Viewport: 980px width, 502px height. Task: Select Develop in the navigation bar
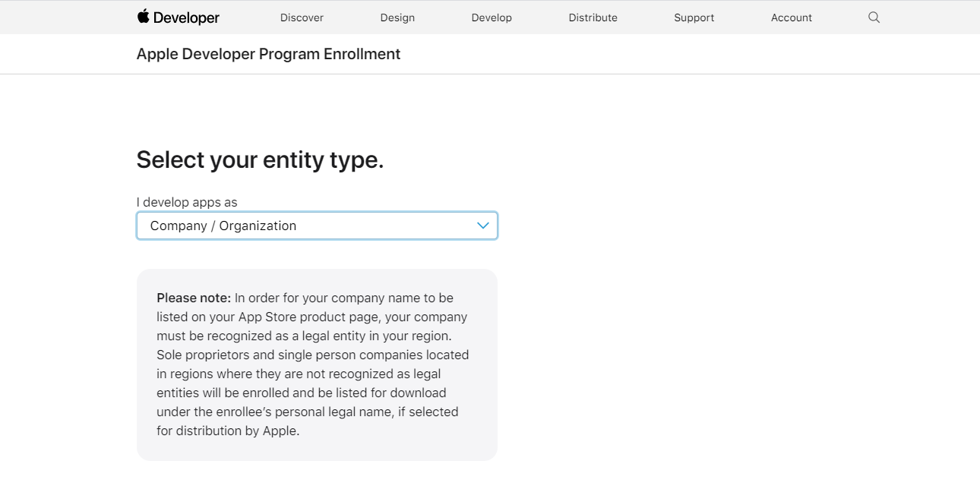(492, 17)
